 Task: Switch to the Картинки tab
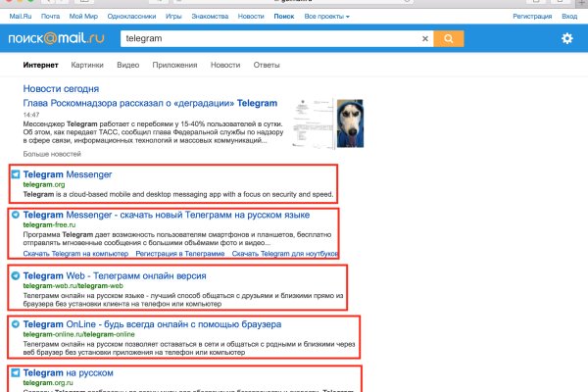(85, 65)
